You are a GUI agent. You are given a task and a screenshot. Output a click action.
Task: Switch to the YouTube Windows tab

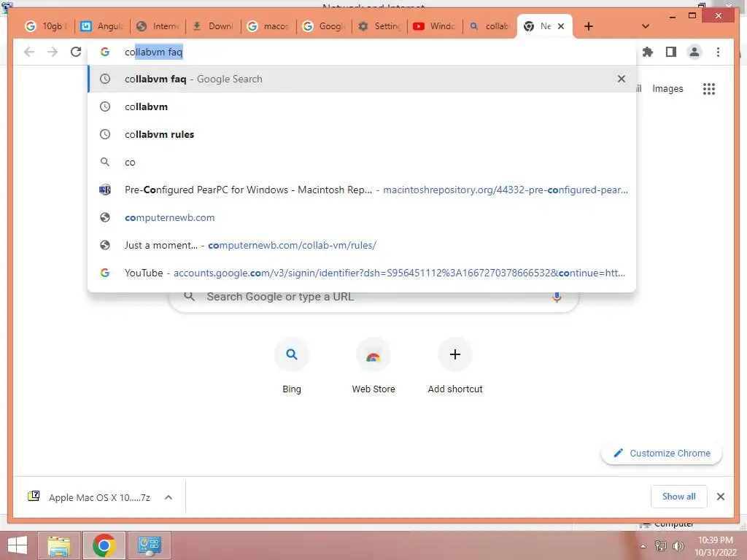(435, 26)
